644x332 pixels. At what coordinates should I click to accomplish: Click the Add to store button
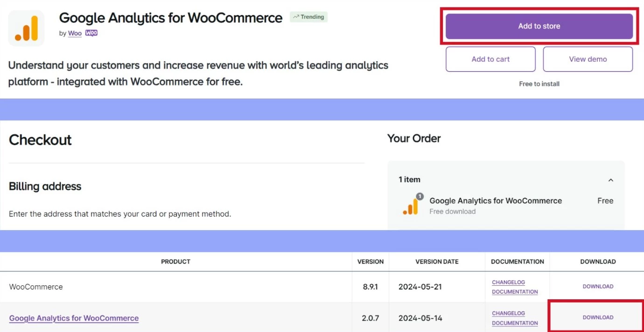click(x=539, y=26)
